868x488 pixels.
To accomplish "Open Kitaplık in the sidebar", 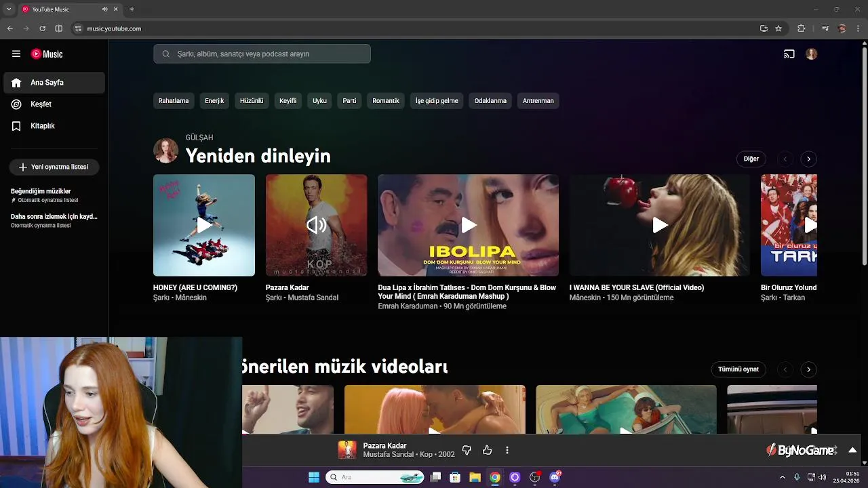I will point(54,126).
